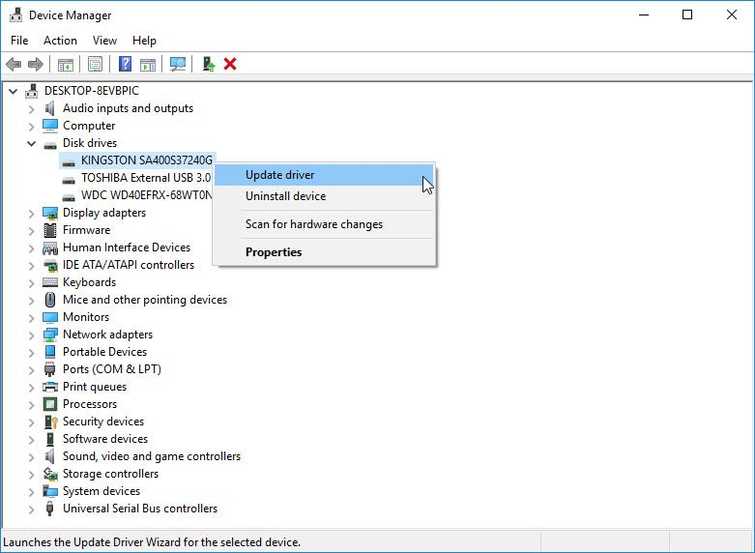Viewport: 755px width, 553px height.
Task: Choose Properties from the context menu
Action: tap(324, 252)
